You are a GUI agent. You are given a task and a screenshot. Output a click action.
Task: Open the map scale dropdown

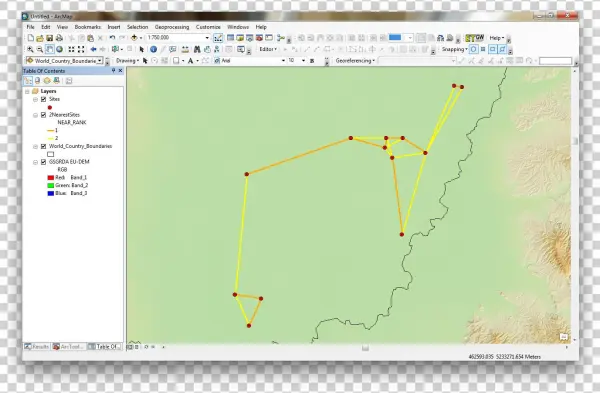tap(207, 38)
